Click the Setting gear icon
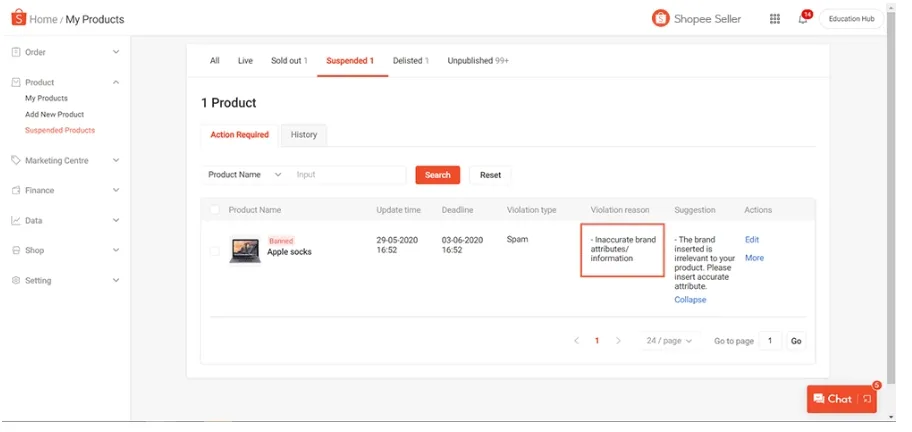This screenshot has width=912, height=432. pos(16,280)
